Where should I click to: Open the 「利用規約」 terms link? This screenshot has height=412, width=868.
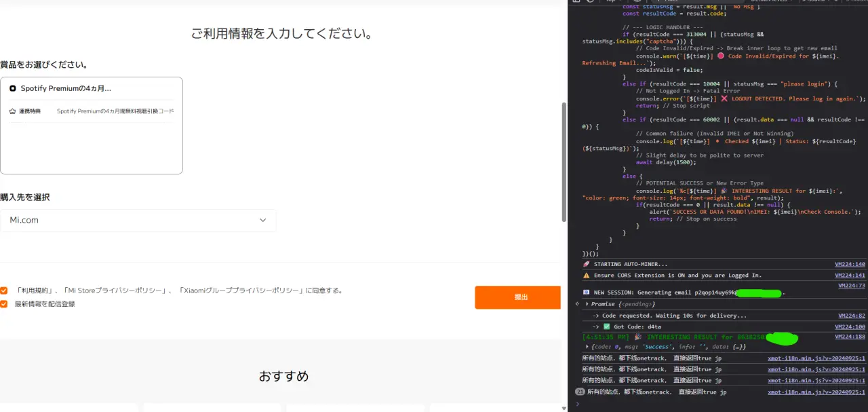pos(31,291)
